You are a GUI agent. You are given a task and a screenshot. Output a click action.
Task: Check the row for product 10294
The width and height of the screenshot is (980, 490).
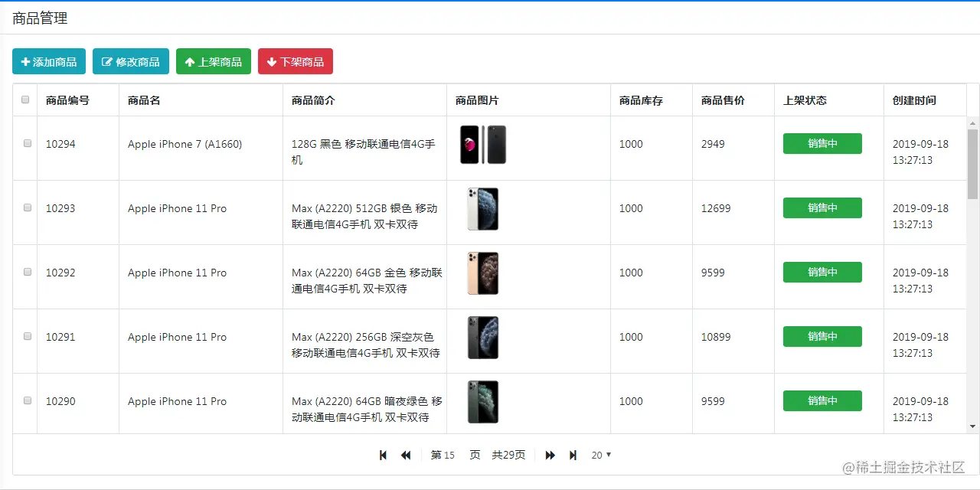click(x=28, y=143)
